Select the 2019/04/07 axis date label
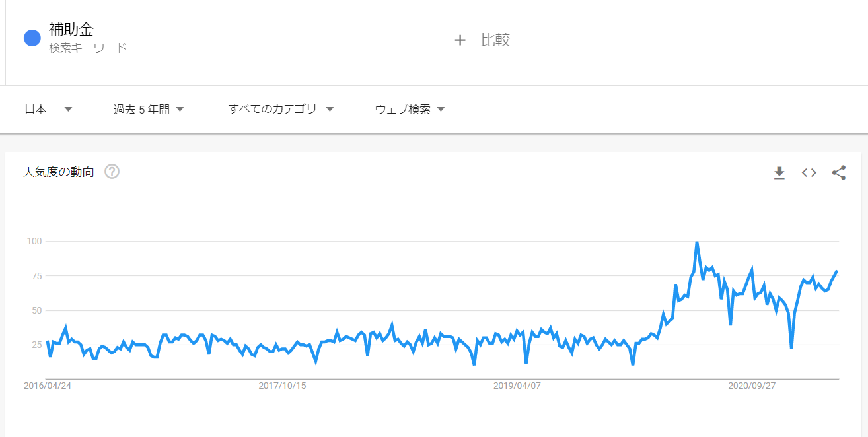Screen dimensions: 868x437 (517, 386)
